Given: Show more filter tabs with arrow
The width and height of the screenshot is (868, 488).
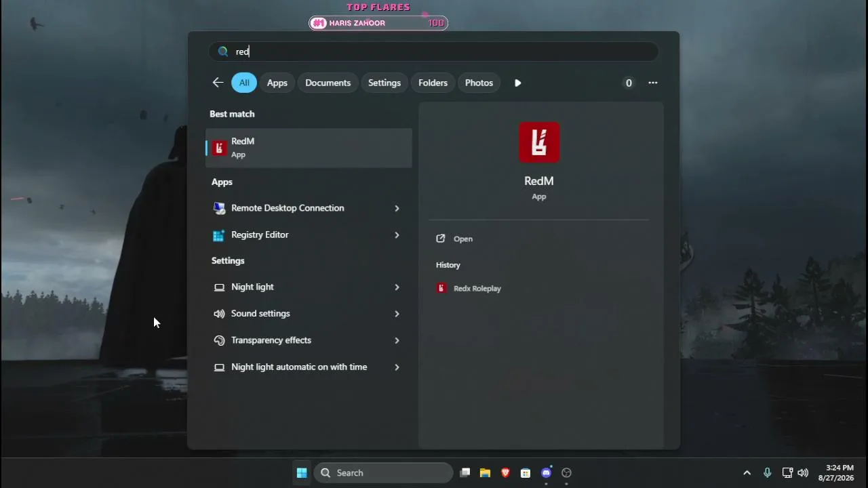Looking at the screenshot, I should 518,83.
